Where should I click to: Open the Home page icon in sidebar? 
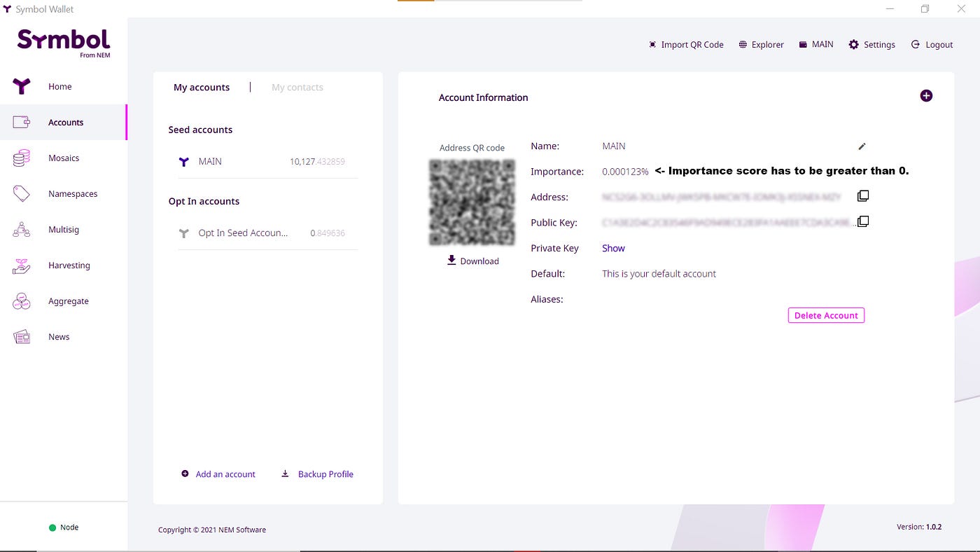[22, 86]
